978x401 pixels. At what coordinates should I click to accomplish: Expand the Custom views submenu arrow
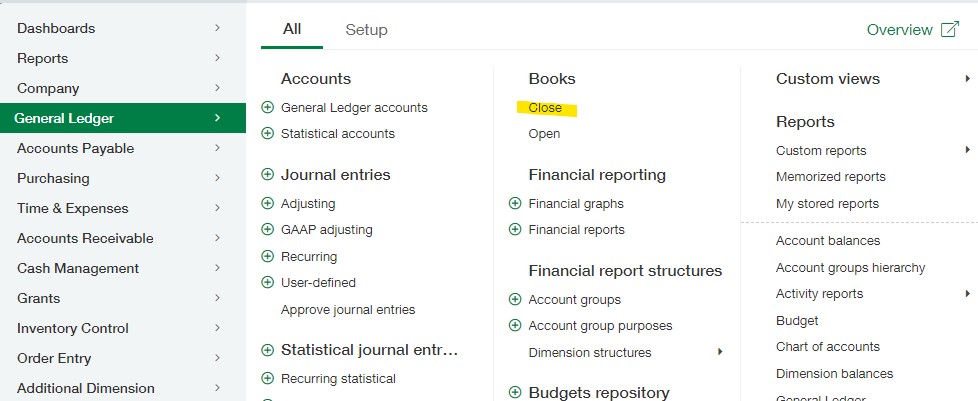coord(967,78)
